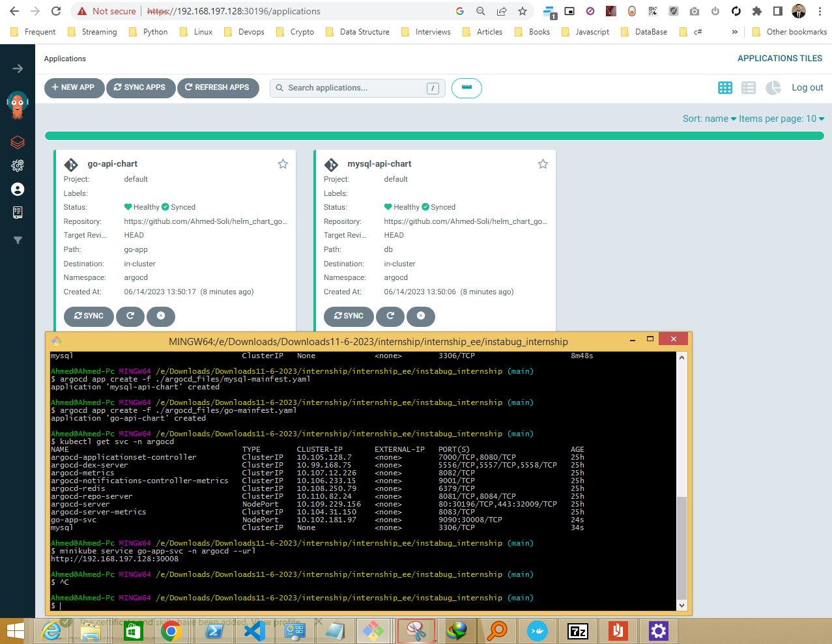832x644 pixels.
Task: Click the SYNC APPS button
Action: (x=141, y=88)
